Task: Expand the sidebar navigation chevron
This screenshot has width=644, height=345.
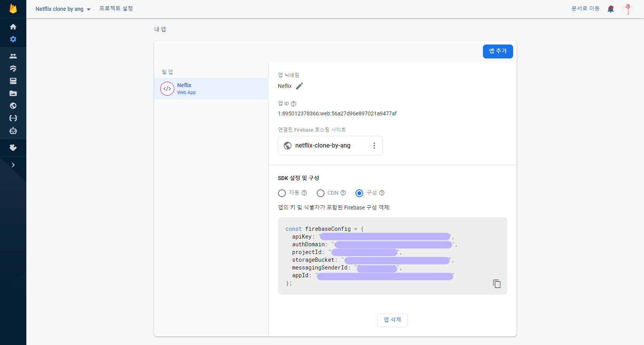Action: (13, 165)
